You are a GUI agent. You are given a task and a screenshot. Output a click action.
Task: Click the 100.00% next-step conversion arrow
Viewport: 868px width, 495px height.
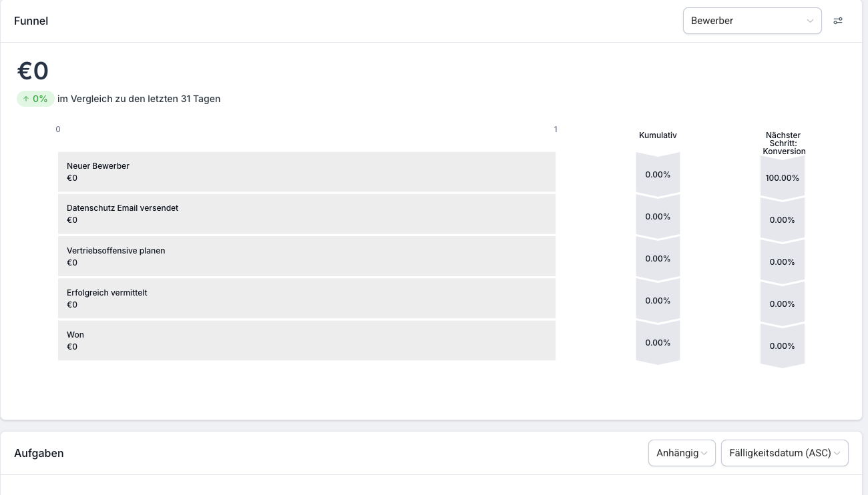tap(783, 178)
